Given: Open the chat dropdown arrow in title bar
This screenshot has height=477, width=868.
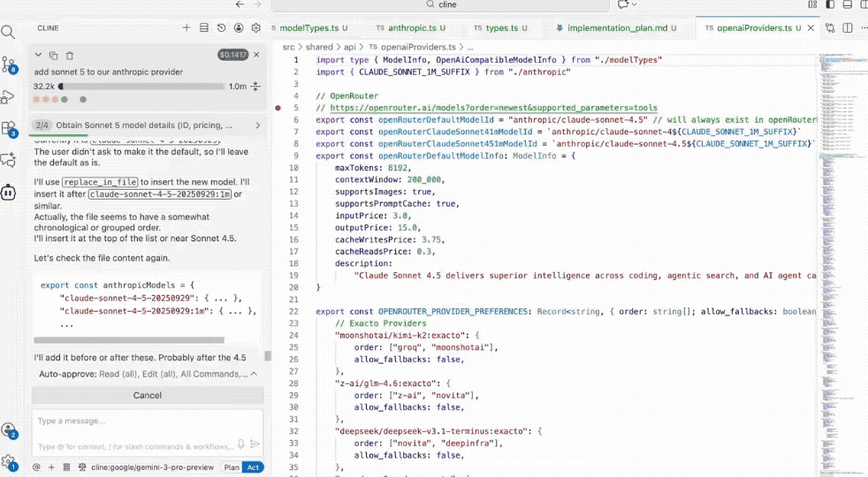Looking at the screenshot, I should tap(635, 4).
